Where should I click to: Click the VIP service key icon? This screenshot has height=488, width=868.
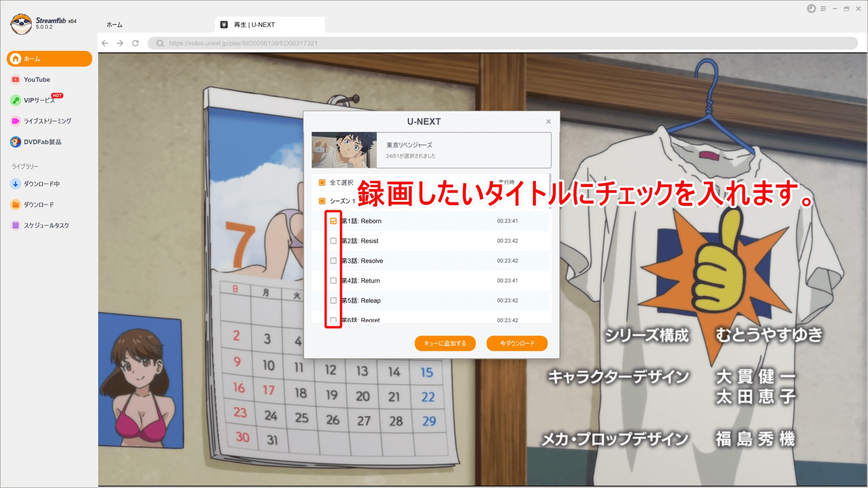[x=15, y=100]
